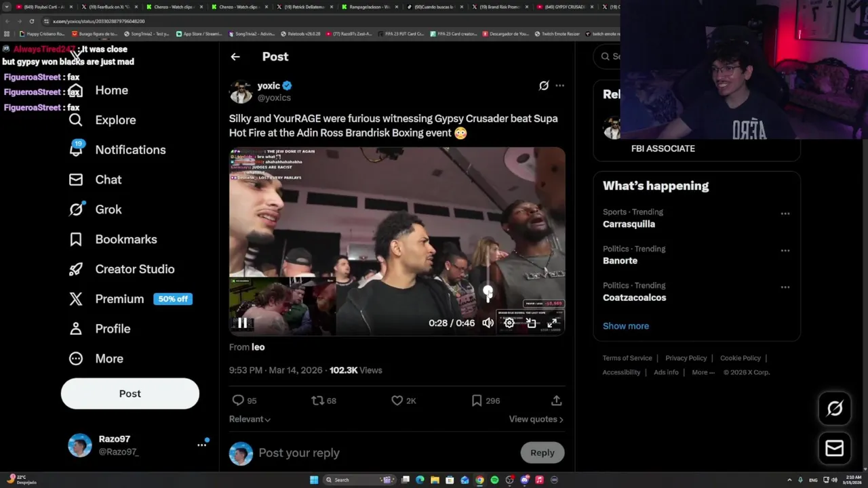Viewport: 868px width, 488px height.
Task: Click the Grok icon on yoxic's post
Action: [544, 85]
